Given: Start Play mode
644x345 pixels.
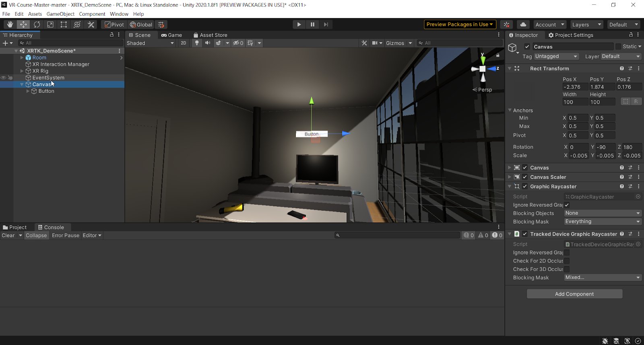Looking at the screenshot, I should point(299,25).
